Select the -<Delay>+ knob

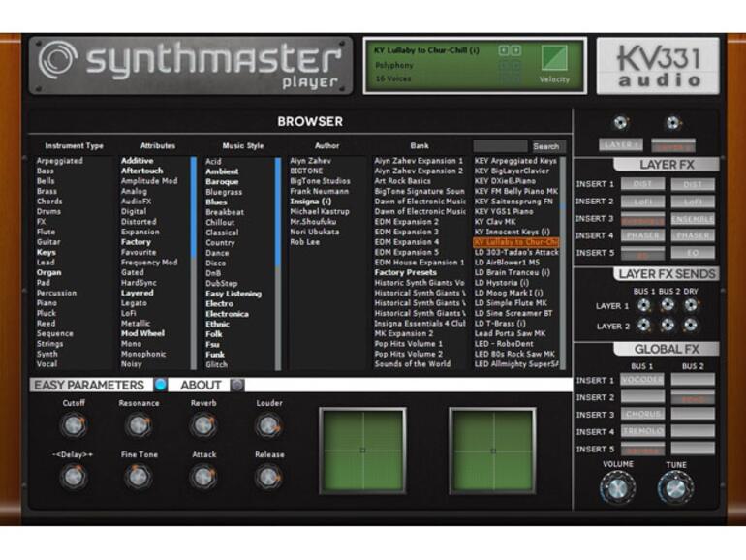click(x=74, y=477)
